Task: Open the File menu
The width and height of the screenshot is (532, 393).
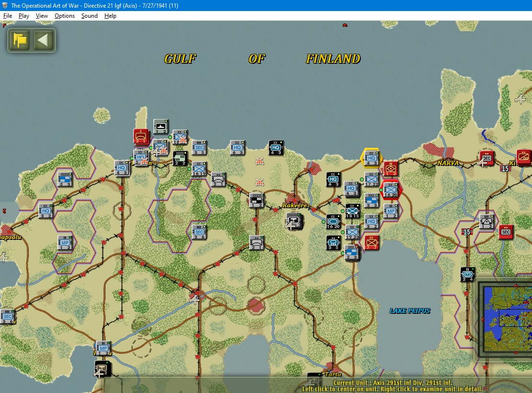Action: pyautogui.click(x=8, y=16)
